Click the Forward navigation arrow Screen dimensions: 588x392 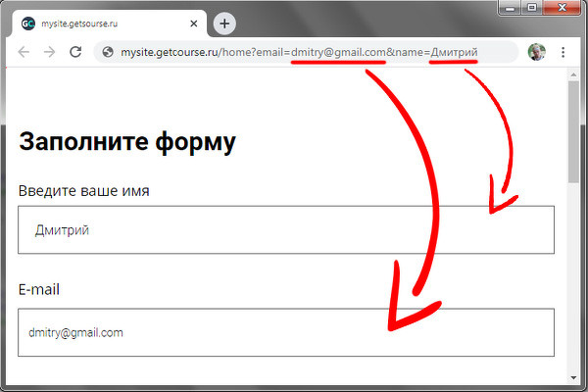(49, 52)
